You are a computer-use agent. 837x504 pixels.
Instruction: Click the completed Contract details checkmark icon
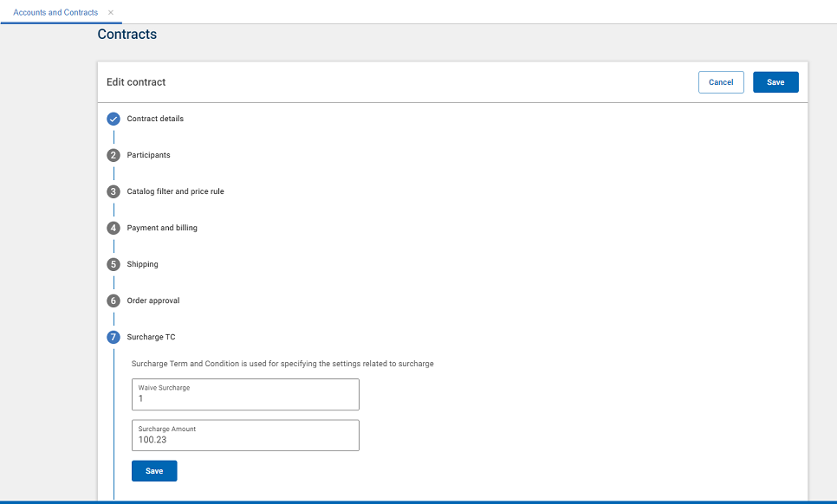(x=113, y=119)
